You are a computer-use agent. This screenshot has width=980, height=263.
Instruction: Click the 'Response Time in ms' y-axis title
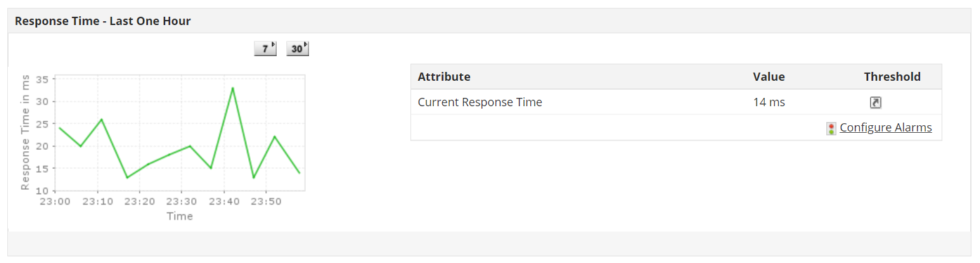point(26,132)
